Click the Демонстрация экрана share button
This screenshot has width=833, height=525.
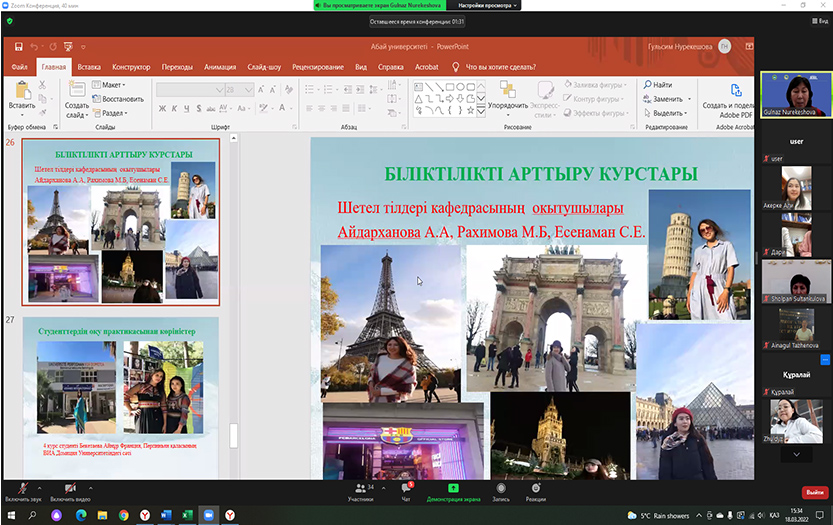tap(452, 488)
